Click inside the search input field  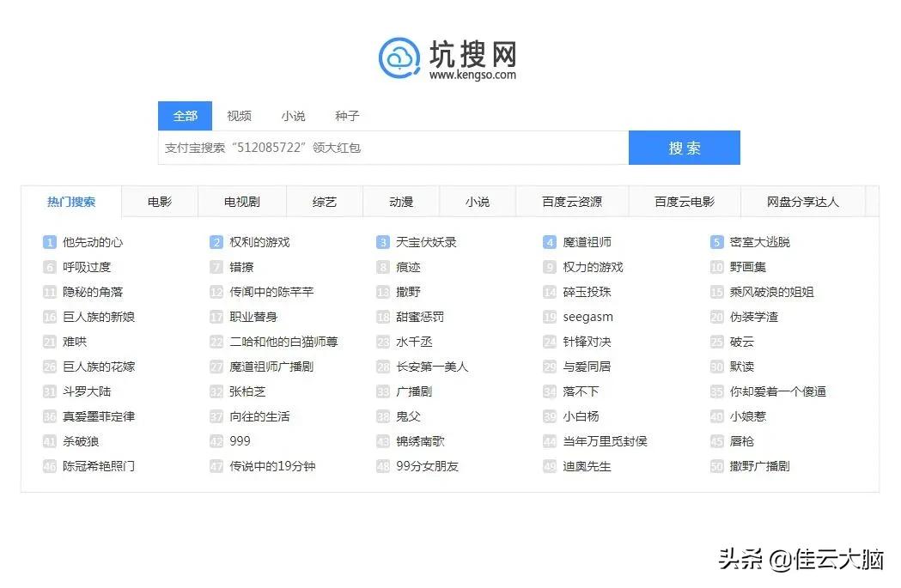click(x=387, y=147)
